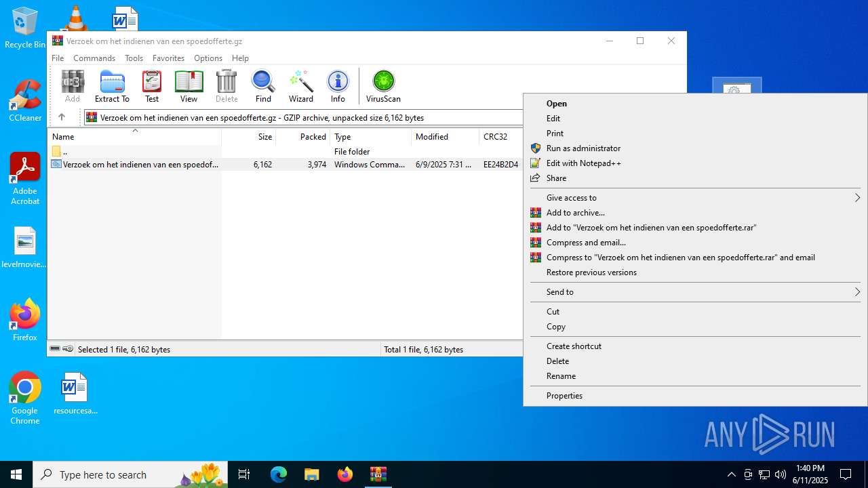Choose Edit in the context menu

(x=695, y=119)
